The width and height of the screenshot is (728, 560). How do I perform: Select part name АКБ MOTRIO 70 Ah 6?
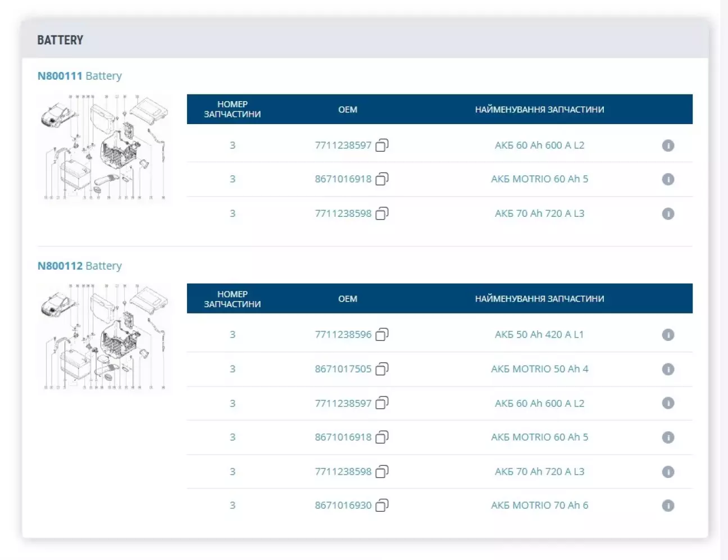point(539,506)
